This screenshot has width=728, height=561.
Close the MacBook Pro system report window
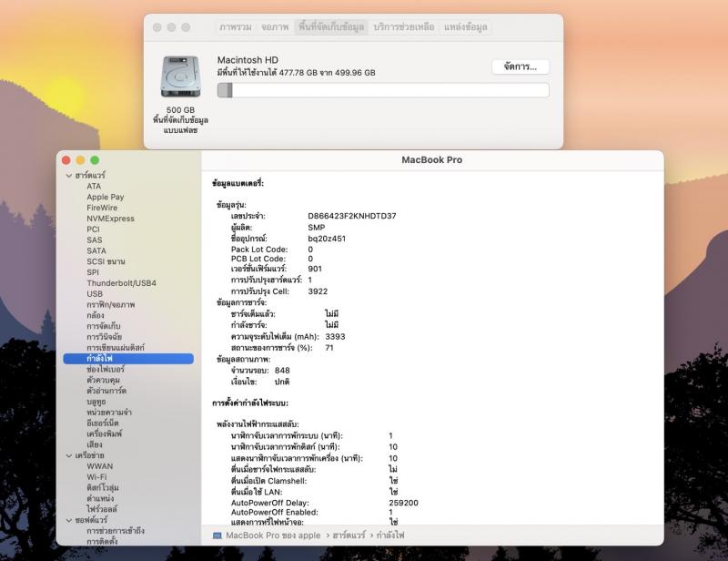click(x=66, y=160)
